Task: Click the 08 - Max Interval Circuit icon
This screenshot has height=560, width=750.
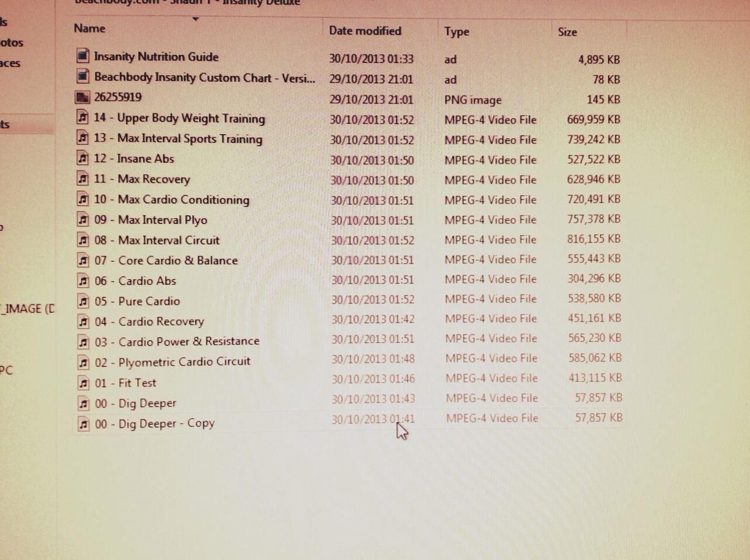Action: click(x=83, y=240)
